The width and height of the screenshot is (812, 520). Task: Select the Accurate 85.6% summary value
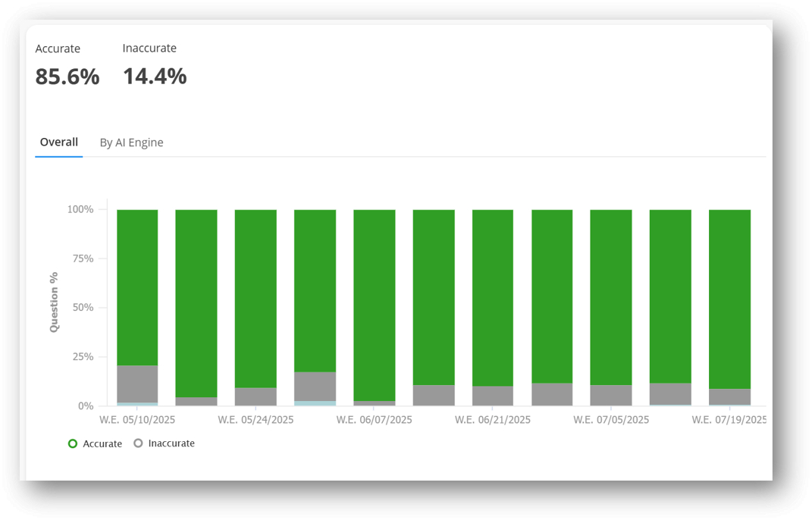(x=67, y=77)
